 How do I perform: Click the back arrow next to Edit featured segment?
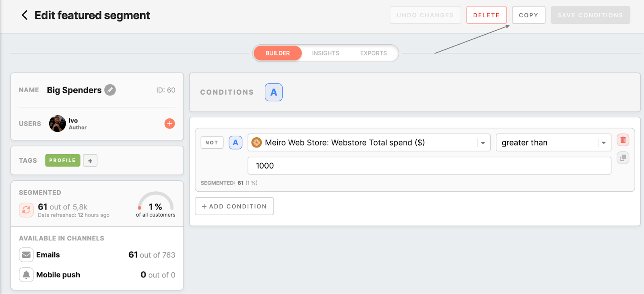pyautogui.click(x=25, y=15)
